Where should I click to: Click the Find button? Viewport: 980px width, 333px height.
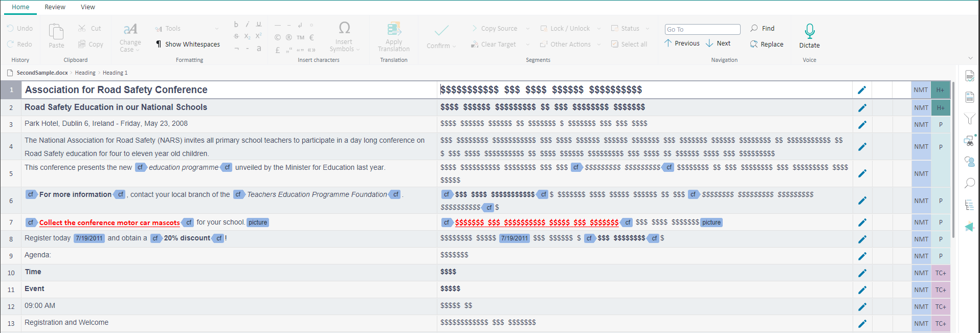[762, 29]
